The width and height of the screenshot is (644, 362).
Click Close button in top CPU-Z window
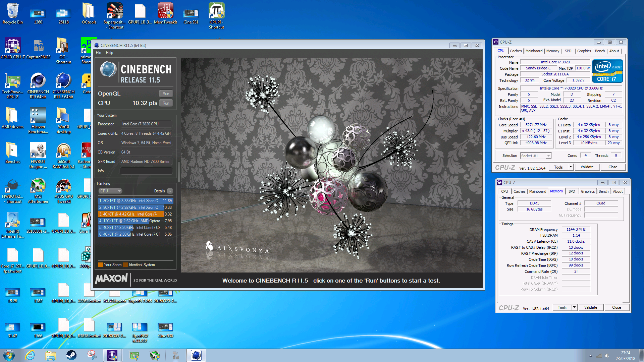[613, 167]
